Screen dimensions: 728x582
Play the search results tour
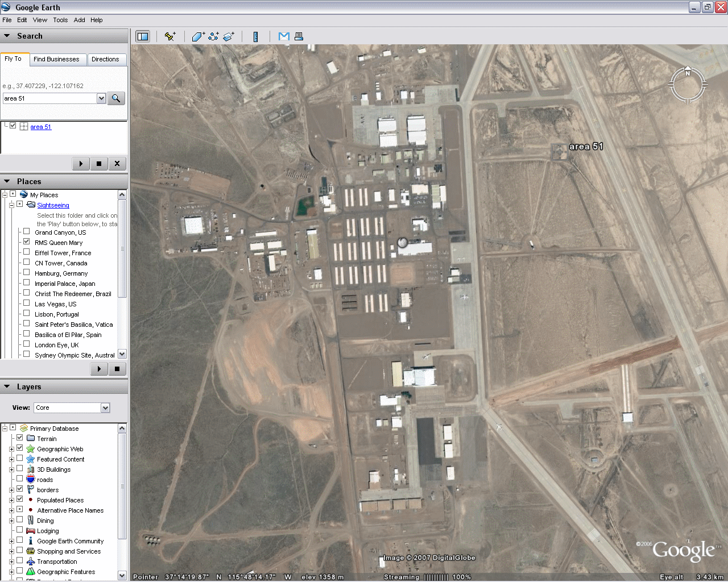[81, 164]
